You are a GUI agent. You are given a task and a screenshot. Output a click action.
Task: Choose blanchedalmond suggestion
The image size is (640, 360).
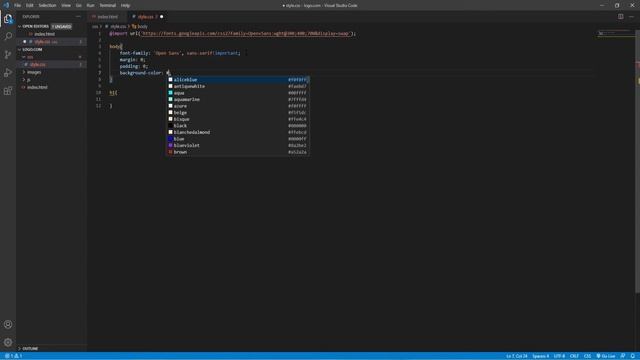(x=238, y=132)
